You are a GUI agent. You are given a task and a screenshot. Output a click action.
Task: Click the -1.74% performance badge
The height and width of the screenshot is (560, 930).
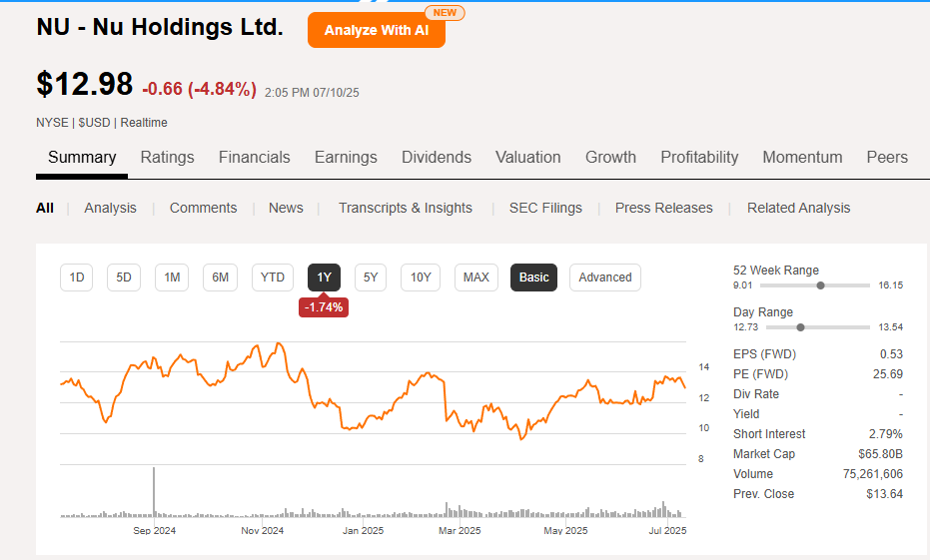(x=324, y=307)
